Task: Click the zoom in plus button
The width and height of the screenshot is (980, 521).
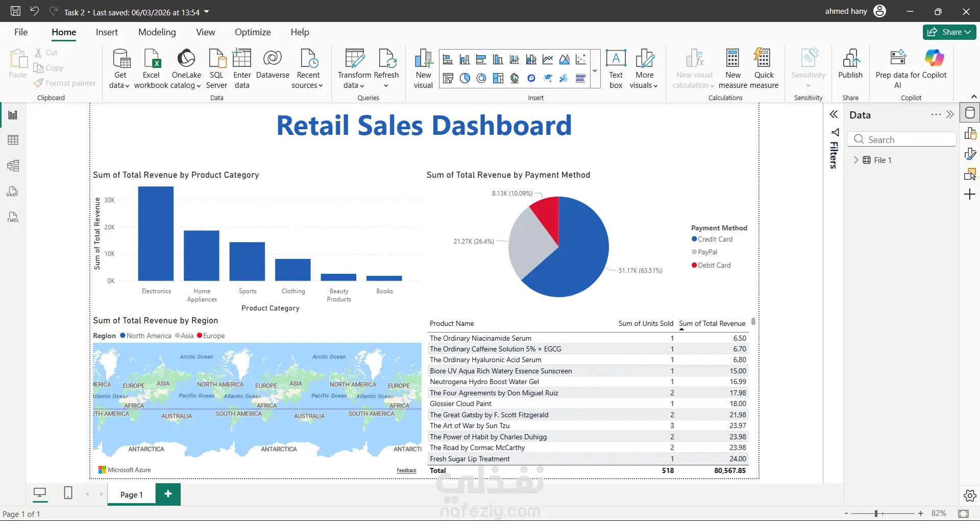Action: point(920,513)
